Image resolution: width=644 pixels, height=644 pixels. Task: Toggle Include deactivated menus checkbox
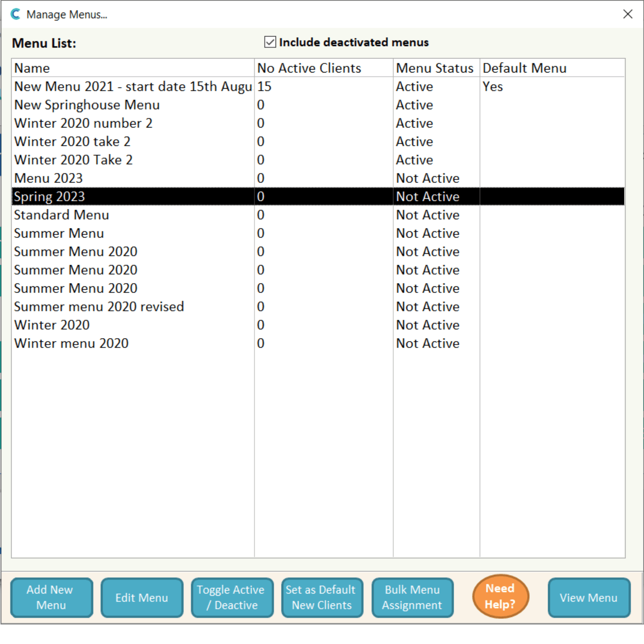270,42
